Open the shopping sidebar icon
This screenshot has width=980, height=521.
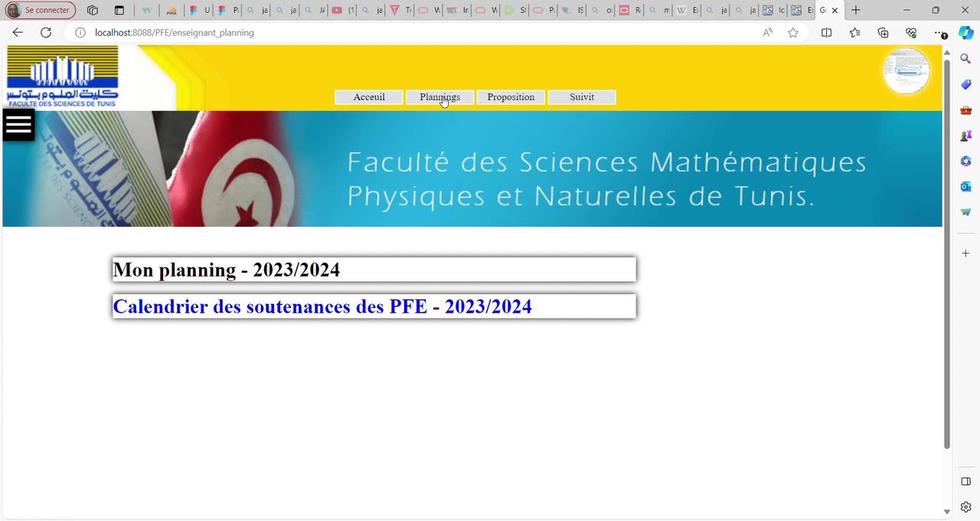965,84
